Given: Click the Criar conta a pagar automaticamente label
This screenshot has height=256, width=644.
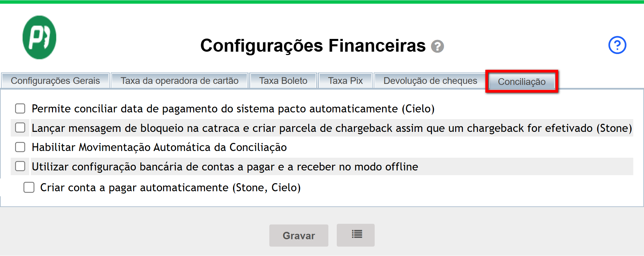Looking at the screenshot, I should tap(170, 188).
